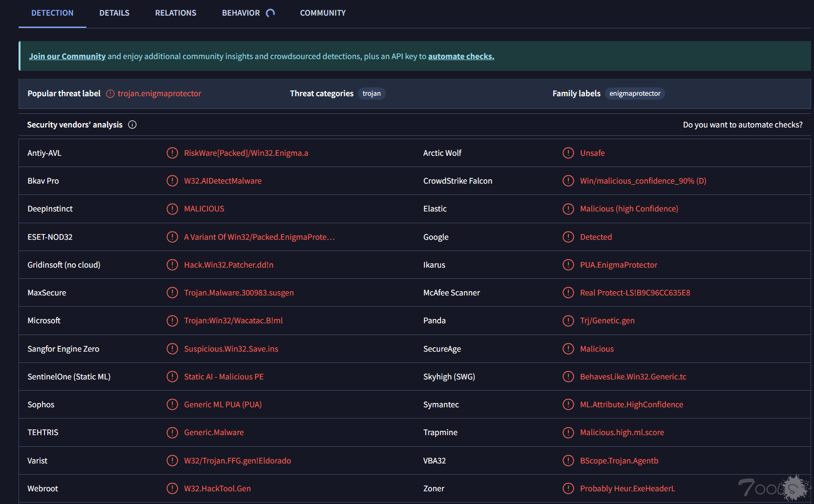Click the trojan threat category tag

click(x=372, y=93)
